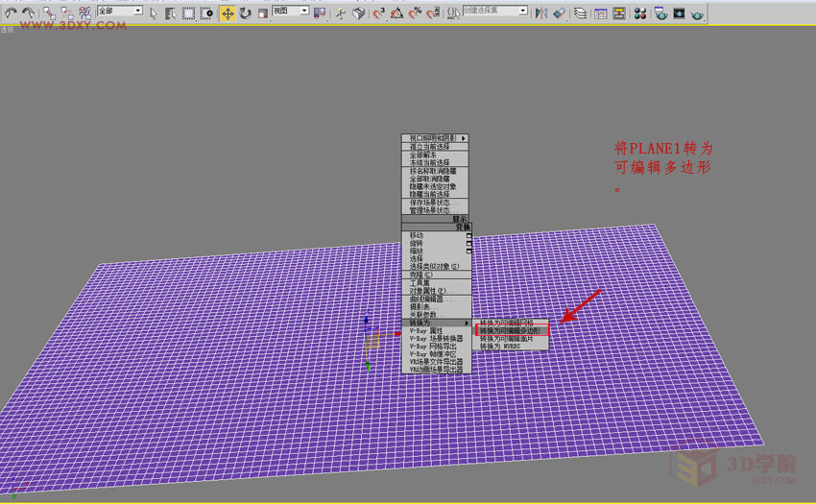Open the reference coordinate 视图 dropdown
The image size is (816, 504).
[291, 11]
